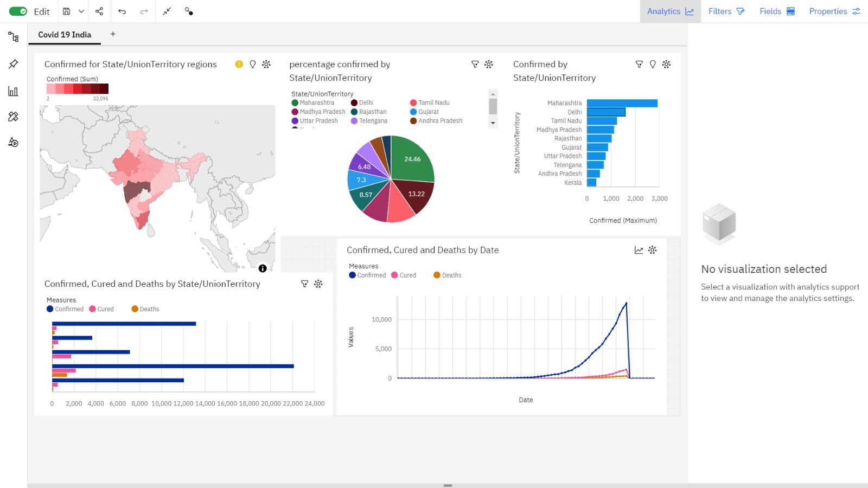The image size is (868, 488).
Task: Open the Properties panel
Action: pyautogui.click(x=834, y=11)
